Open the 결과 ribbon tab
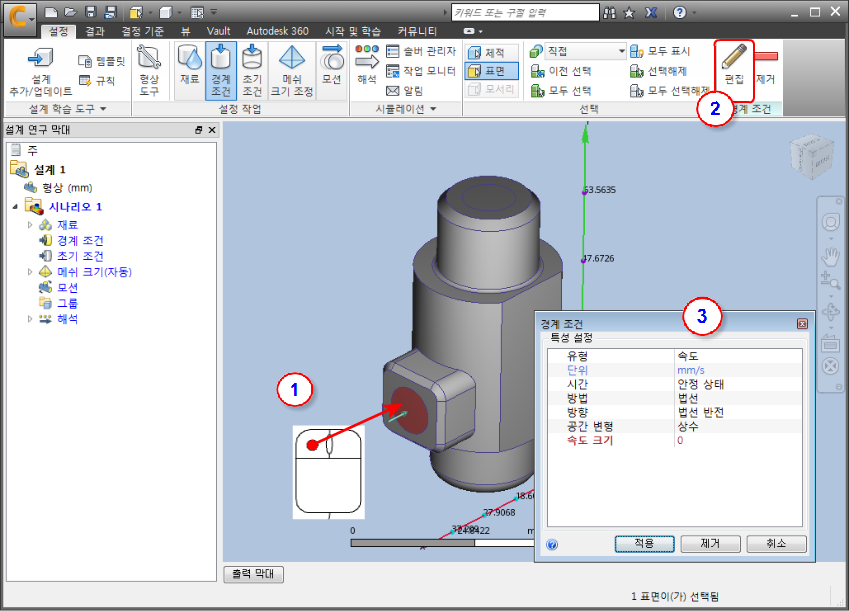849x611 pixels. coord(94,31)
